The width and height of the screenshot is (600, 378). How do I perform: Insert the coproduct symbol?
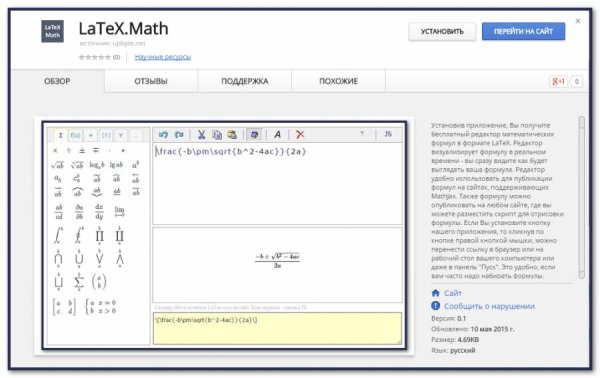(119, 235)
